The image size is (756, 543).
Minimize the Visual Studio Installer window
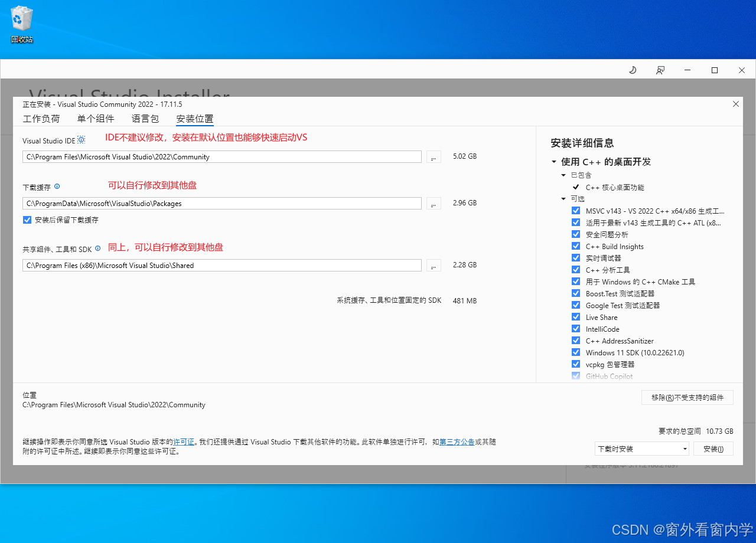(687, 70)
